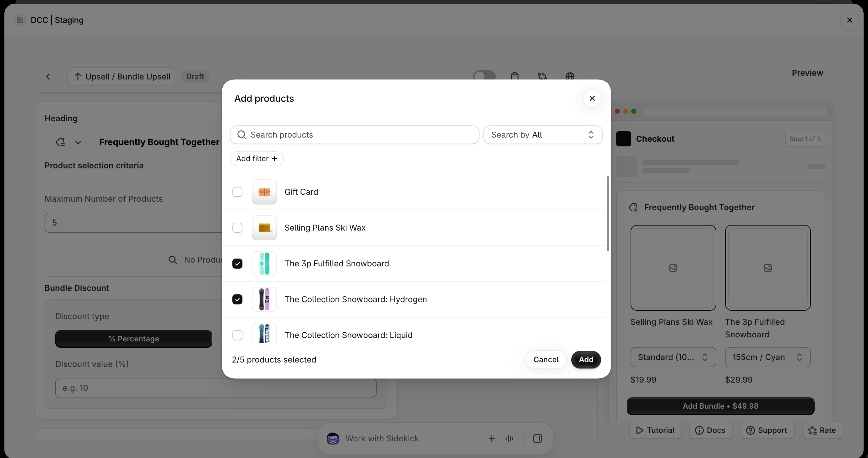Click the Add Bundle • $49.98 button
The width and height of the screenshot is (868, 458).
tap(720, 406)
